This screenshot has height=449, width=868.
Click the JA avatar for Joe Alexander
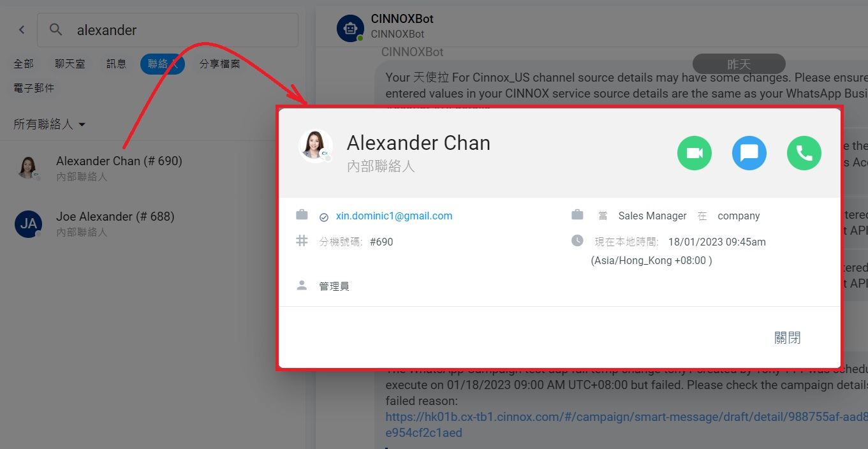[x=28, y=224]
